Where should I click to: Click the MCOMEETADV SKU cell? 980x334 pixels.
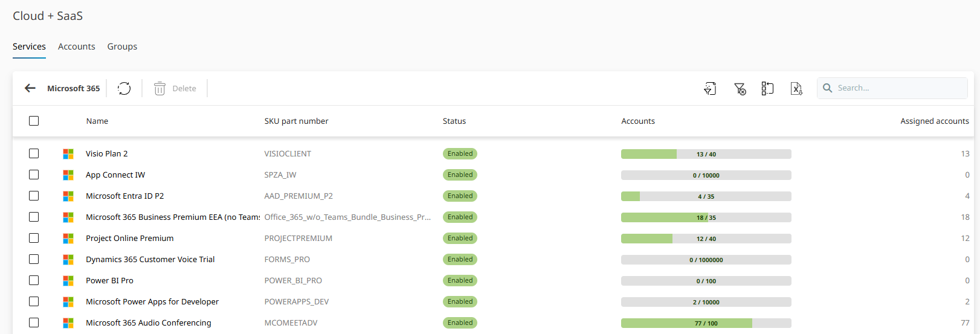pyautogui.click(x=291, y=323)
